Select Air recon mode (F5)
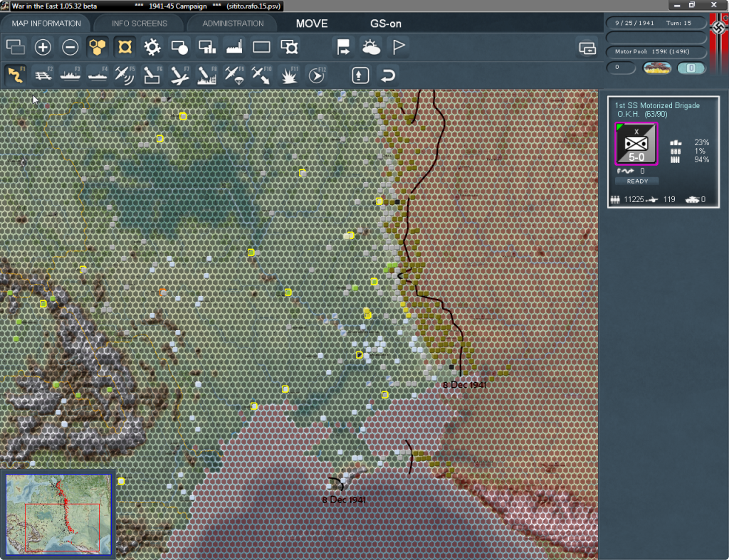This screenshot has width=729, height=560. [125, 75]
